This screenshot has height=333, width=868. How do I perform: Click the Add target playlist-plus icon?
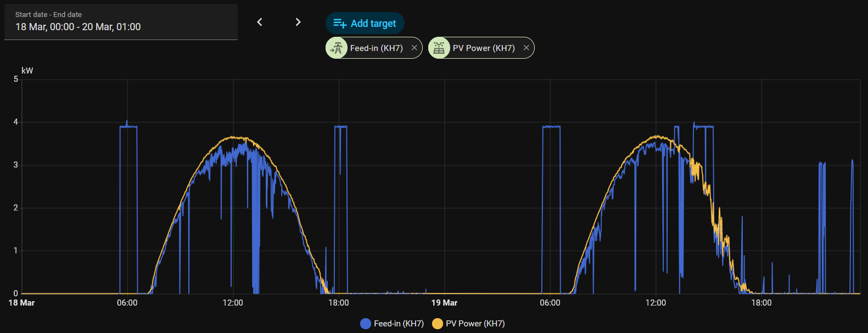click(x=340, y=24)
